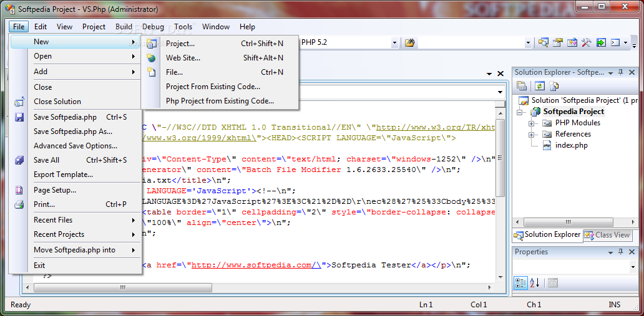Click the green arrow Start Page icon

(601, 42)
